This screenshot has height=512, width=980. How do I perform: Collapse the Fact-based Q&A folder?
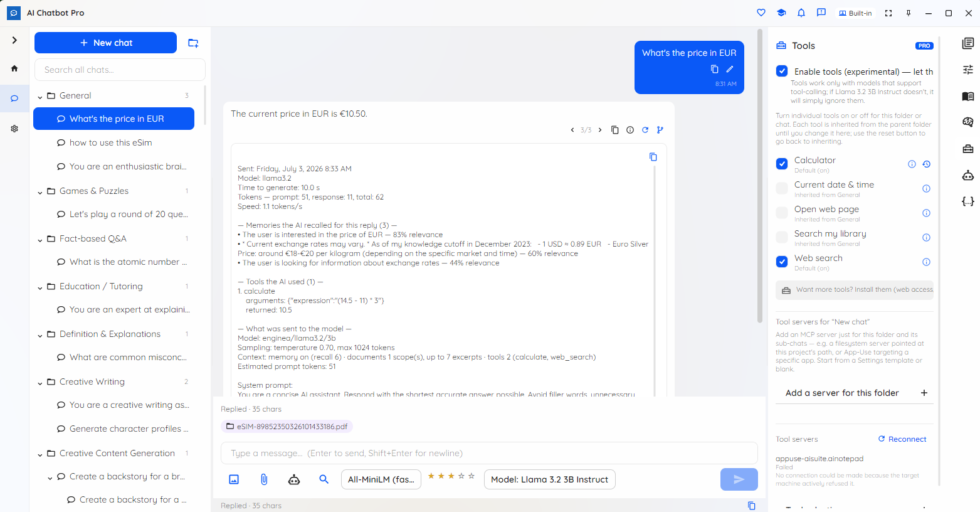click(x=40, y=239)
